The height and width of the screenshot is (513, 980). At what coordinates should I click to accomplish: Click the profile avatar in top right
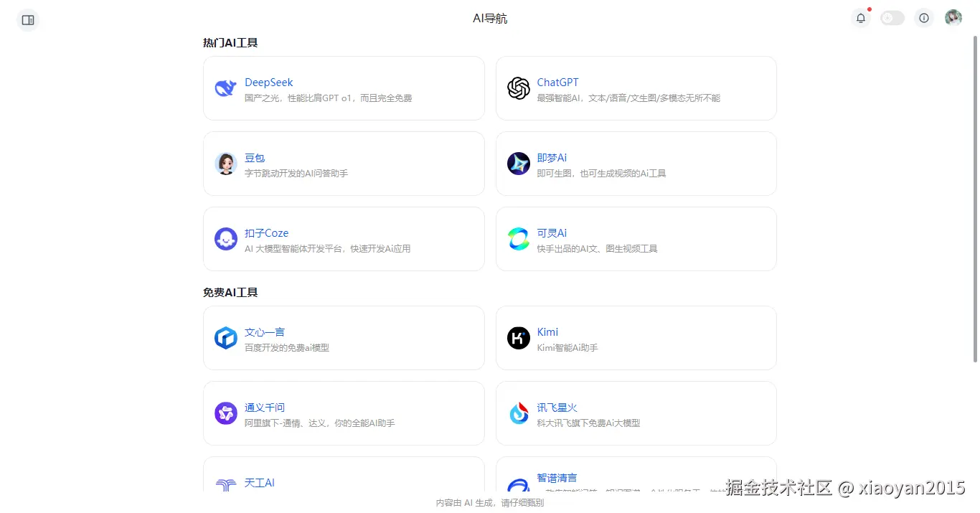[953, 17]
